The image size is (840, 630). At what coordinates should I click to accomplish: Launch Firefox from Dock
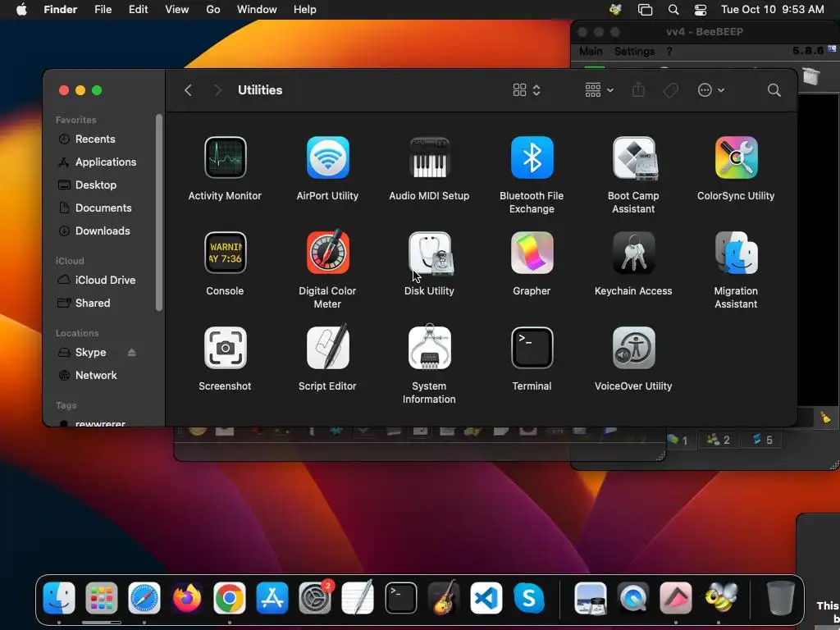(x=187, y=597)
